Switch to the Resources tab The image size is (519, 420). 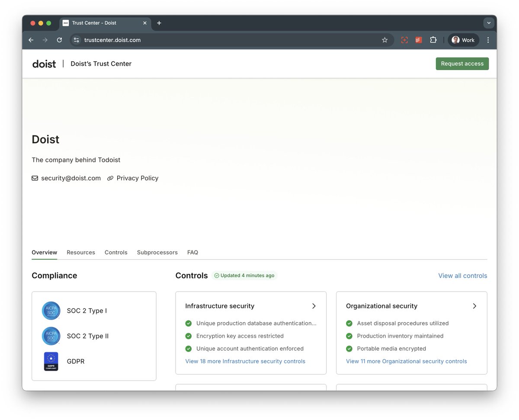pyautogui.click(x=81, y=252)
